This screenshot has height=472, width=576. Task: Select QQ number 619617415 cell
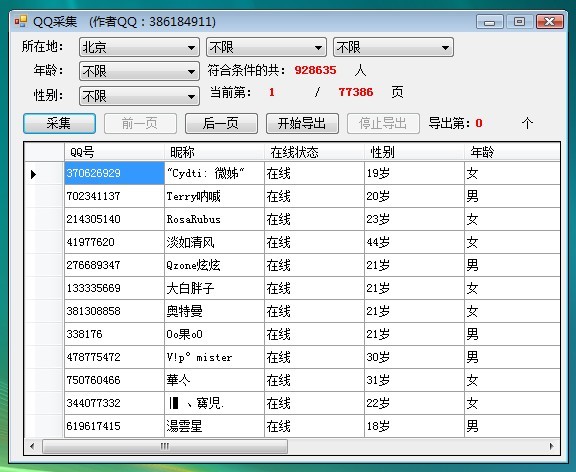[114, 426]
